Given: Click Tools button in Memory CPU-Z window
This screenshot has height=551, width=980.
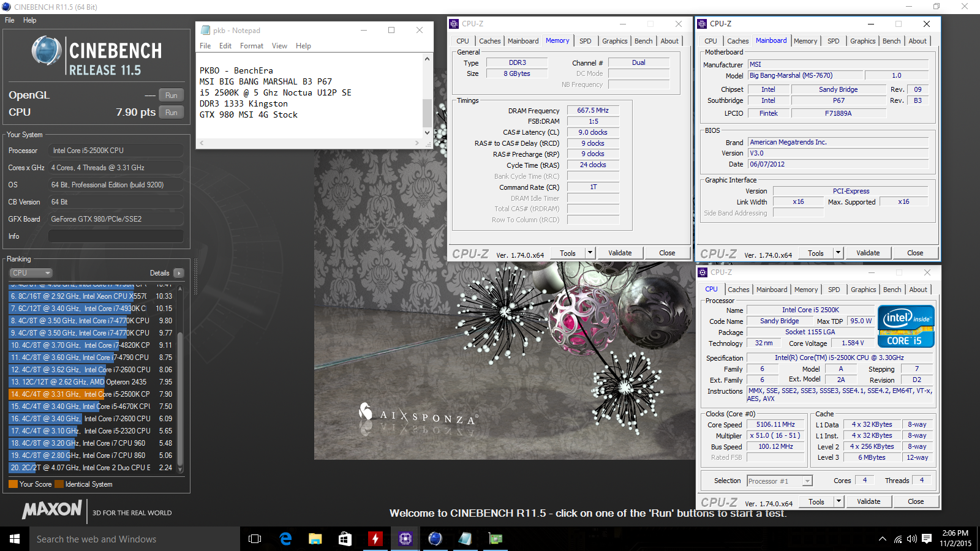Looking at the screenshot, I should [568, 253].
